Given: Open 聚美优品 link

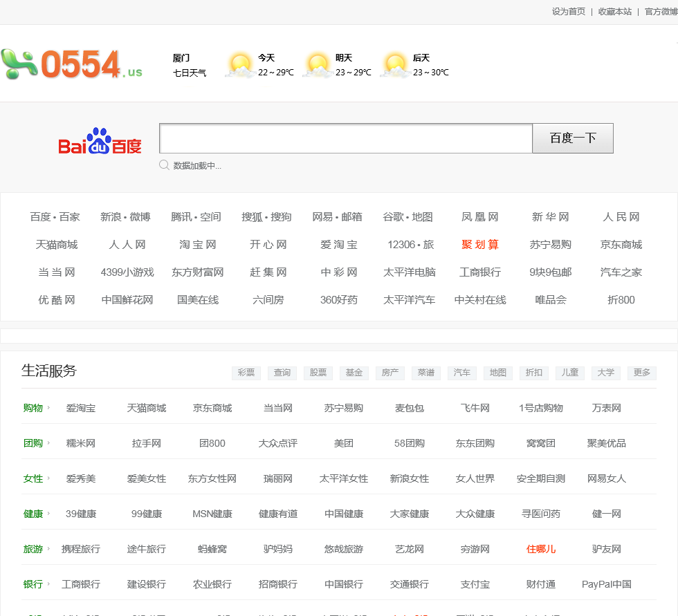Looking at the screenshot, I should (606, 443).
